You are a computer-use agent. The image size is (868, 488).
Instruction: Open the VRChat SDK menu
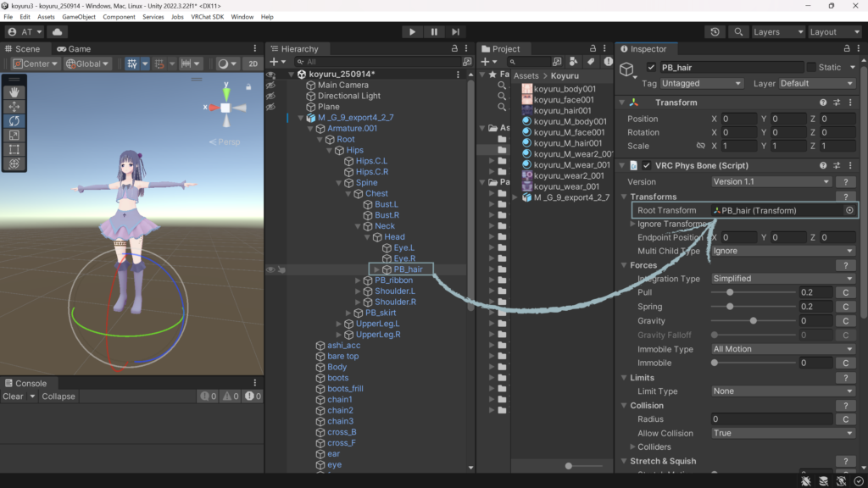click(209, 17)
